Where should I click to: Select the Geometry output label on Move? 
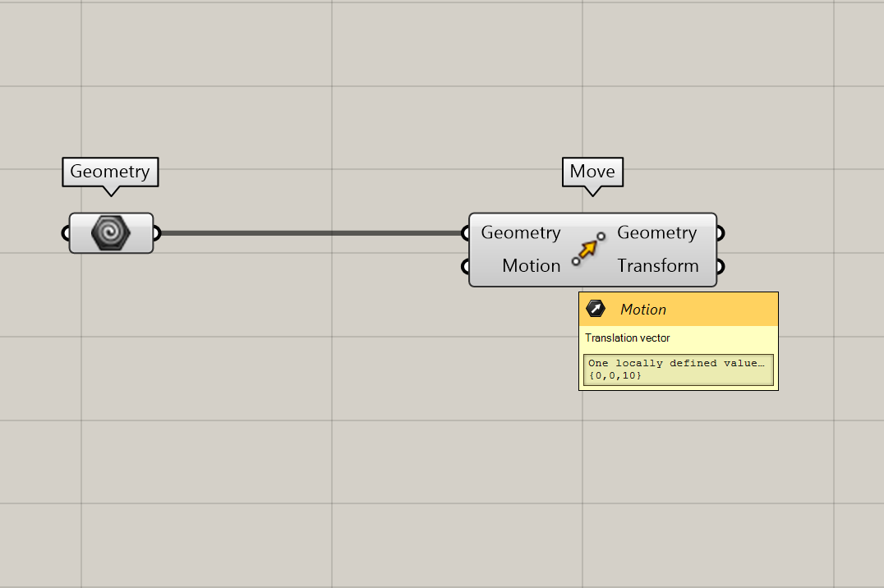point(656,233)
